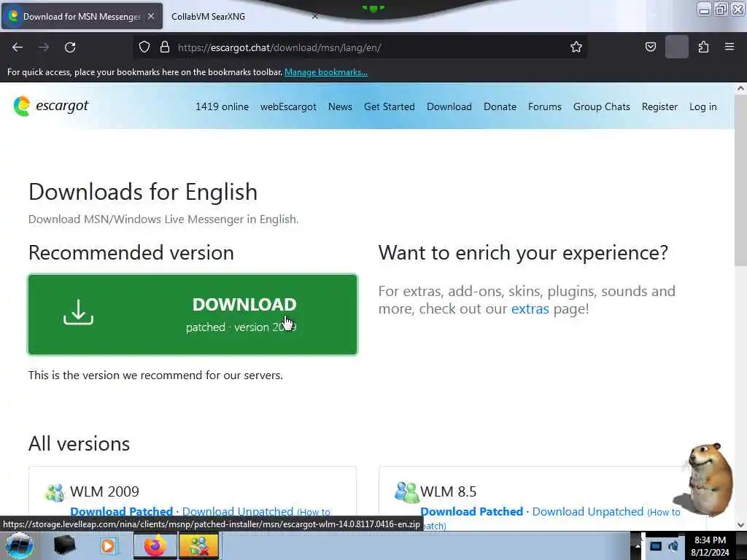Click the green DOWNLOAD patched version button

click(193, 314)
